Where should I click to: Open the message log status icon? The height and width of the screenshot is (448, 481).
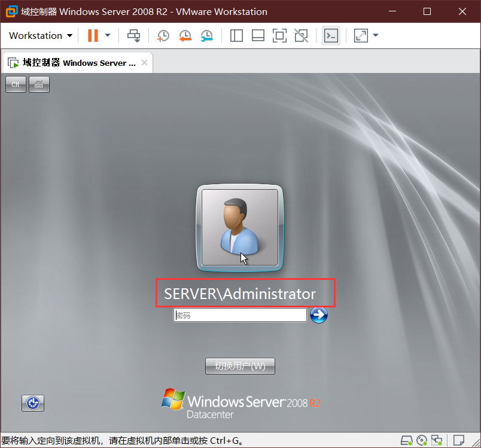click(x=459, y=441)
